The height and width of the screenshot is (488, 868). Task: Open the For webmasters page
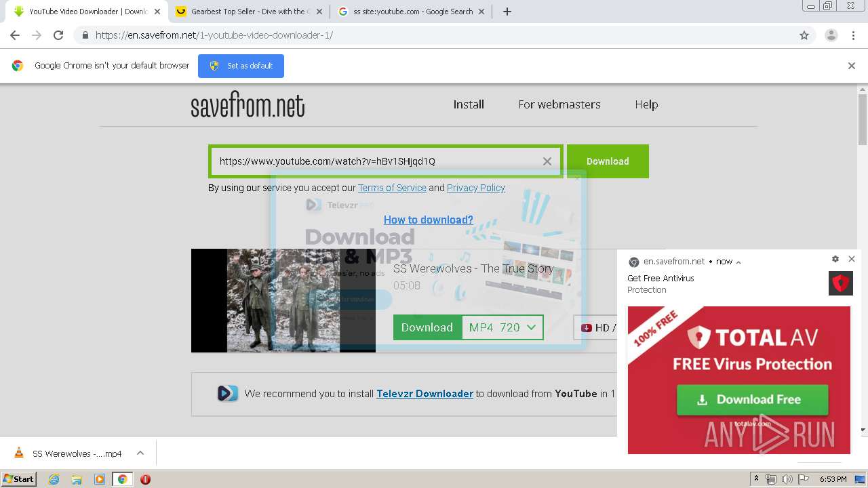tap(559, 104)
